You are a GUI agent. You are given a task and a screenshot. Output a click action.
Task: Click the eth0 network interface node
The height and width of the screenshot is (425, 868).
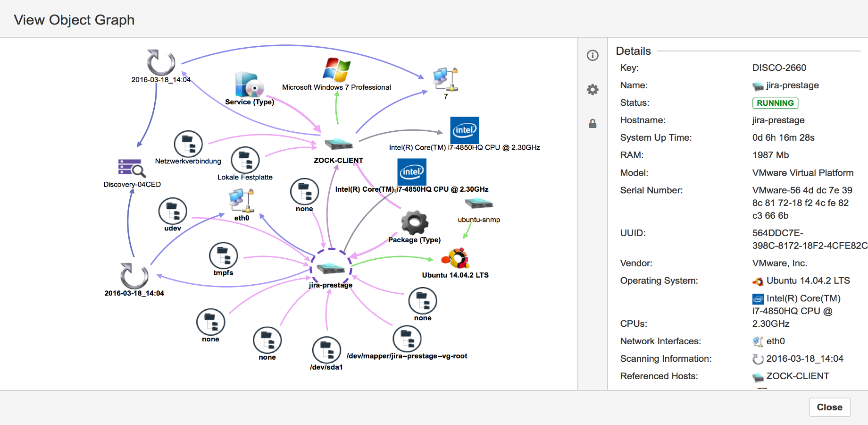242,200
